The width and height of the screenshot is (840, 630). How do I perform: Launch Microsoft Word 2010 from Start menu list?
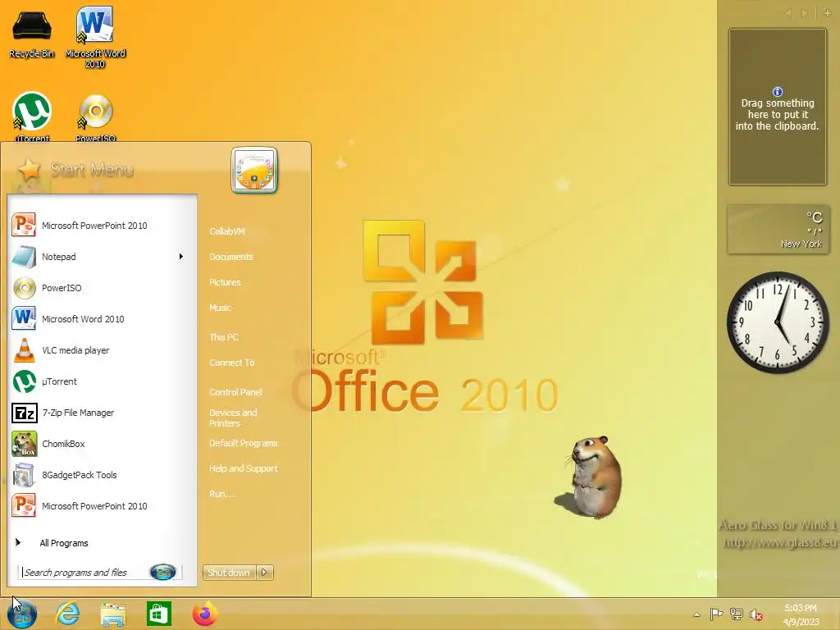[102, 319]
